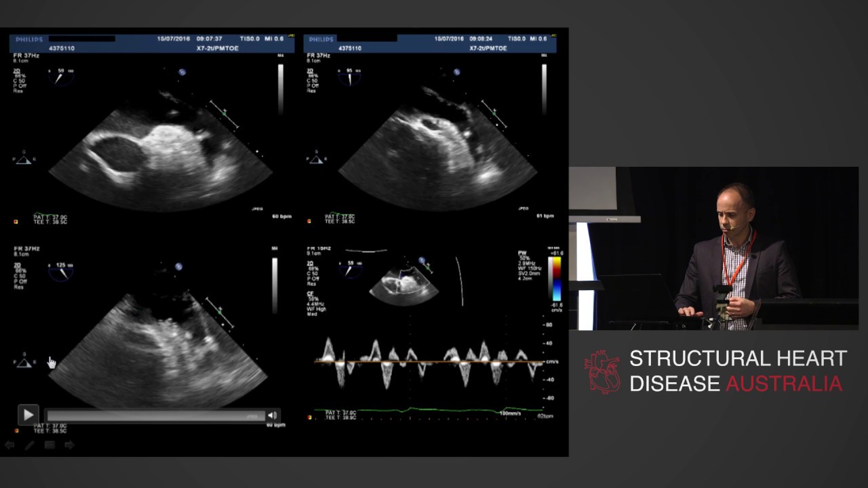Click the presenter video feed
Screen dimensions: 868x488
point(713,249)
